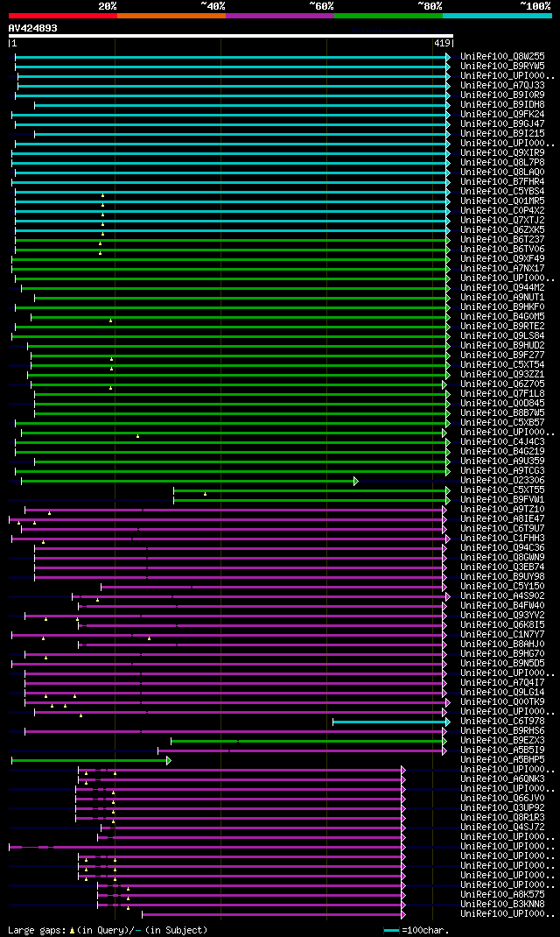Select the UniRef100_Q9LS84 label
560x937 pixels.
[x=502, y=336]
